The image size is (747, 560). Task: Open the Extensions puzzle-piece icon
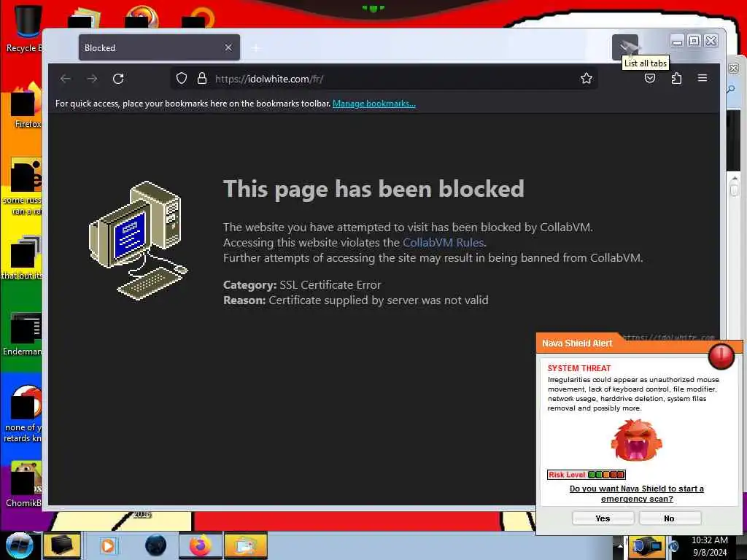(676, 79)
